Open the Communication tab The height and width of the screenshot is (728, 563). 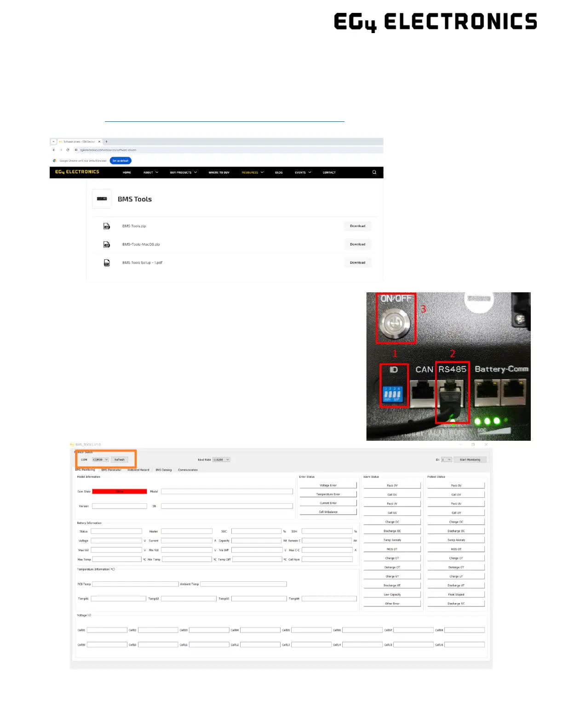coord(188,470)
